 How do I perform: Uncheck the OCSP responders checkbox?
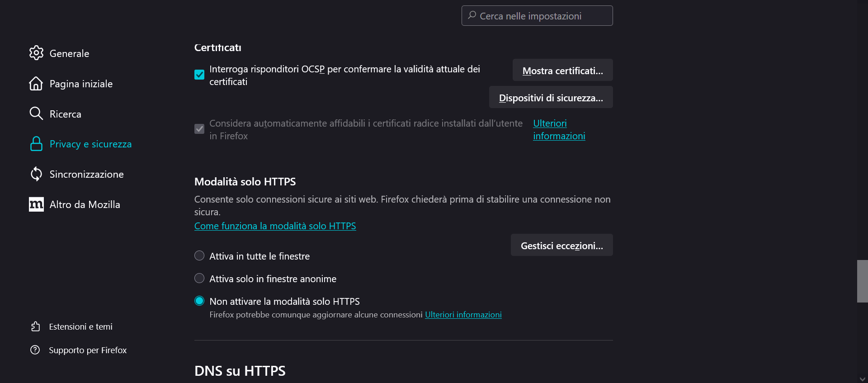coord(199,75)
